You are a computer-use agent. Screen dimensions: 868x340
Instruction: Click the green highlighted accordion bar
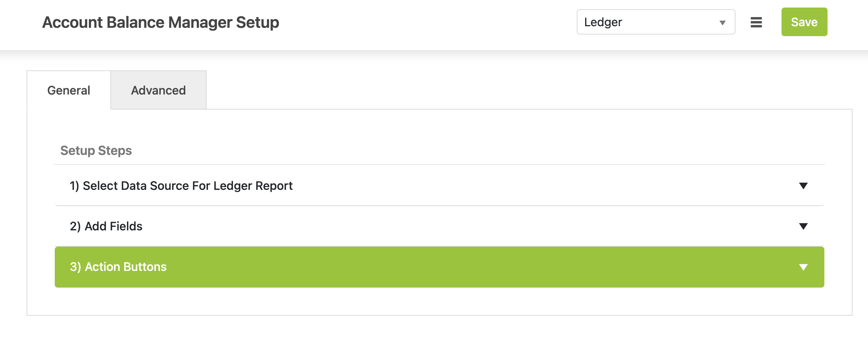[440, 267]
